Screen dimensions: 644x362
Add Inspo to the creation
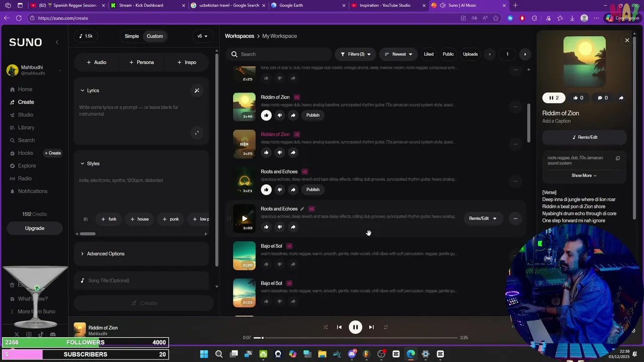[x=187, y=62]
